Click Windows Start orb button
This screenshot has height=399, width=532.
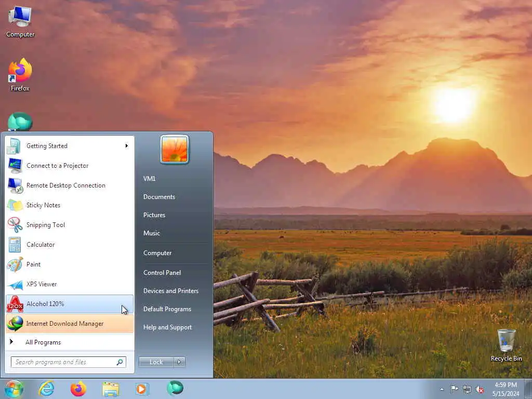point(14,389)
